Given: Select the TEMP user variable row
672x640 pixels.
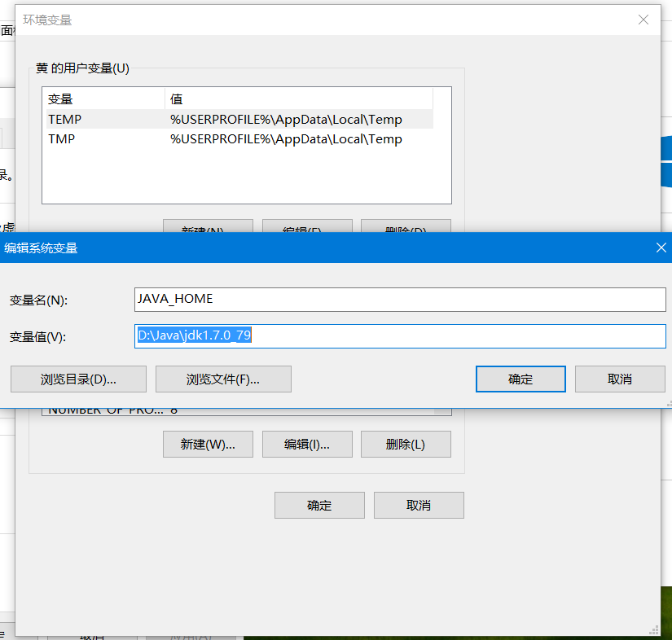Looking at the screenshot, I should pyautogui.click(x=239, y=119).
